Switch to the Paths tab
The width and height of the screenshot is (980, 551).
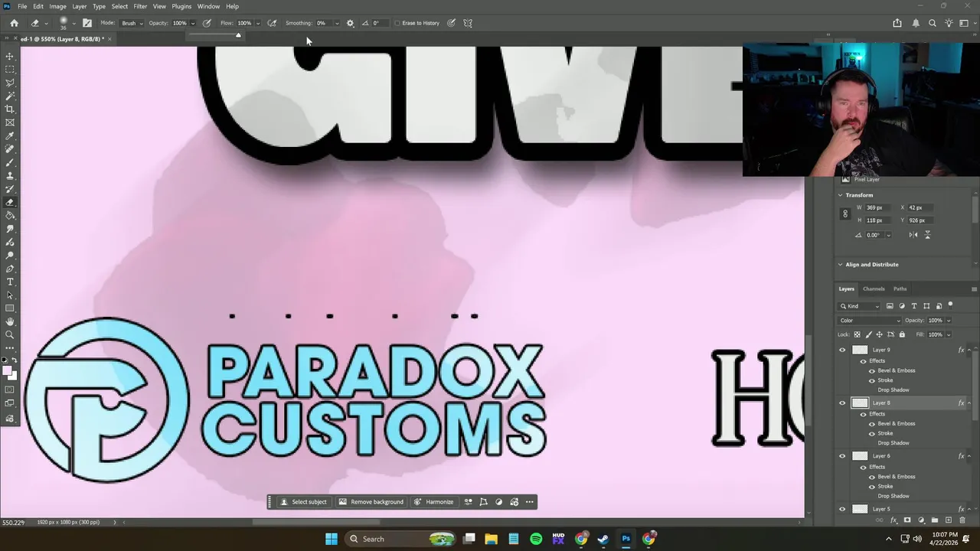(x=900, y=289)
